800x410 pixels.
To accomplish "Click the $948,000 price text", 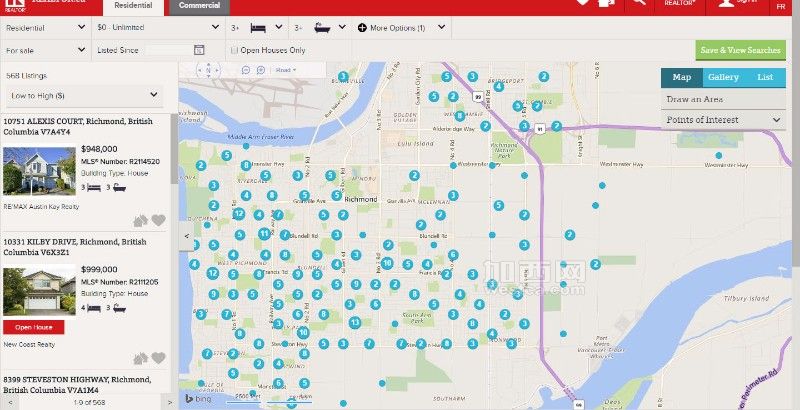I will pos(99,149).
